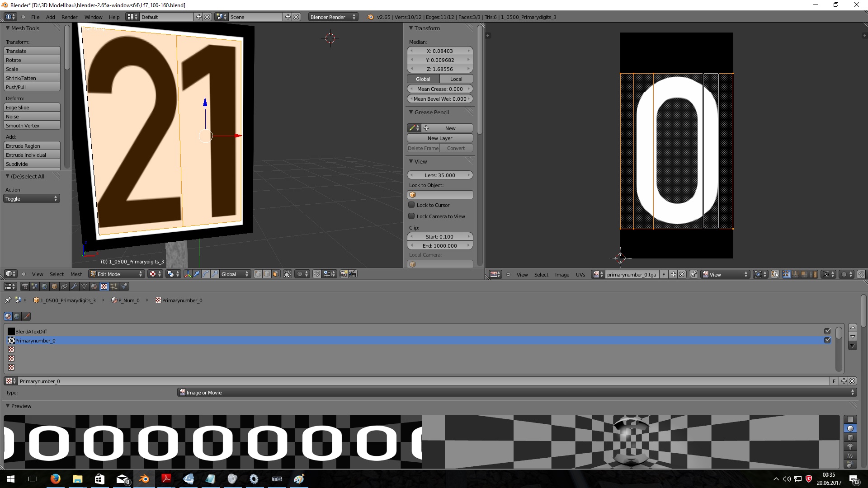Open the UVs menu in image editor
This screenshot has width=868, height=488.
580,275
